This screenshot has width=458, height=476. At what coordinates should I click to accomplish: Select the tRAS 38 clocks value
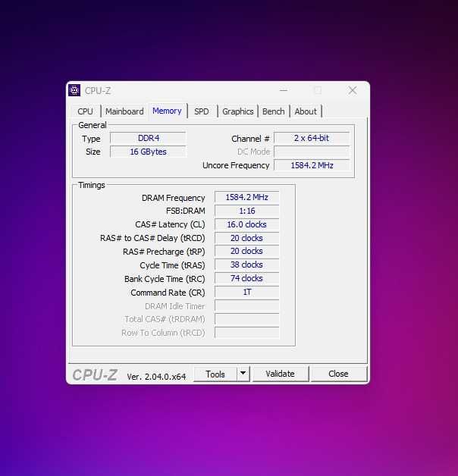pos(246,265)
